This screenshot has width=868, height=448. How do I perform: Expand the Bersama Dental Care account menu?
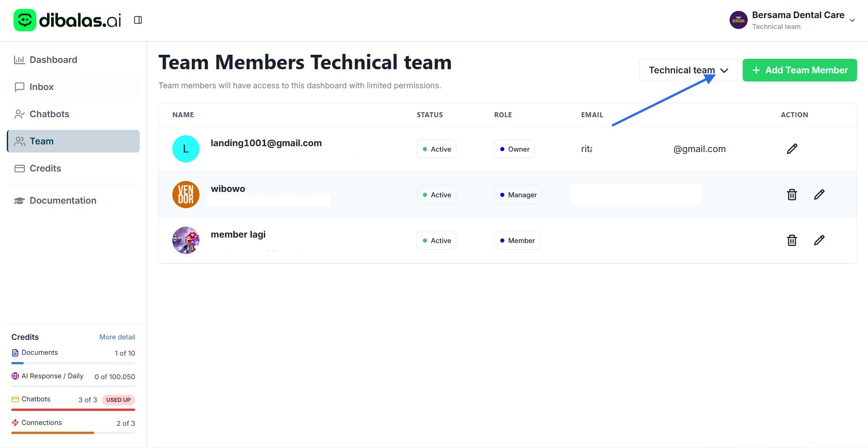[852, 20]
